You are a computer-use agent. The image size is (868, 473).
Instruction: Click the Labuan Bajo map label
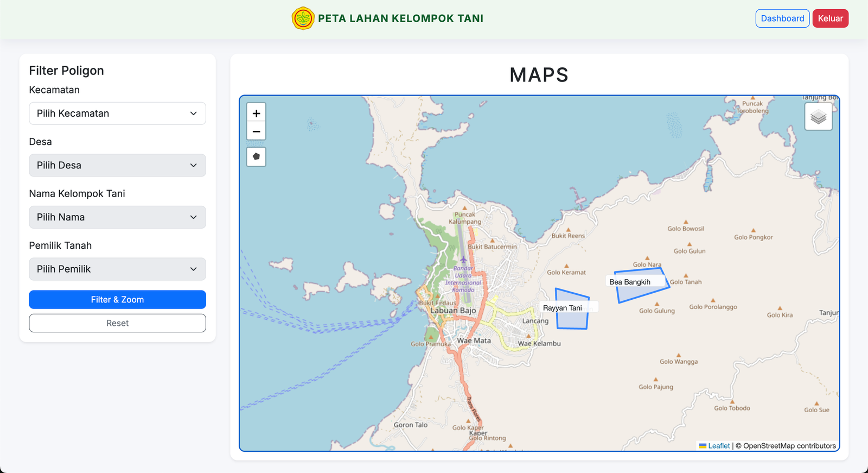[x=453, y=311]
